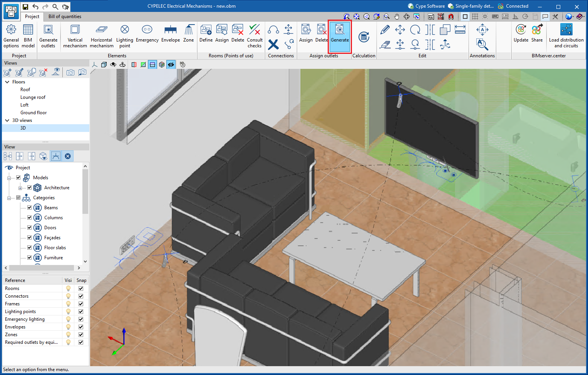Select the Project tab

[32, 17]
